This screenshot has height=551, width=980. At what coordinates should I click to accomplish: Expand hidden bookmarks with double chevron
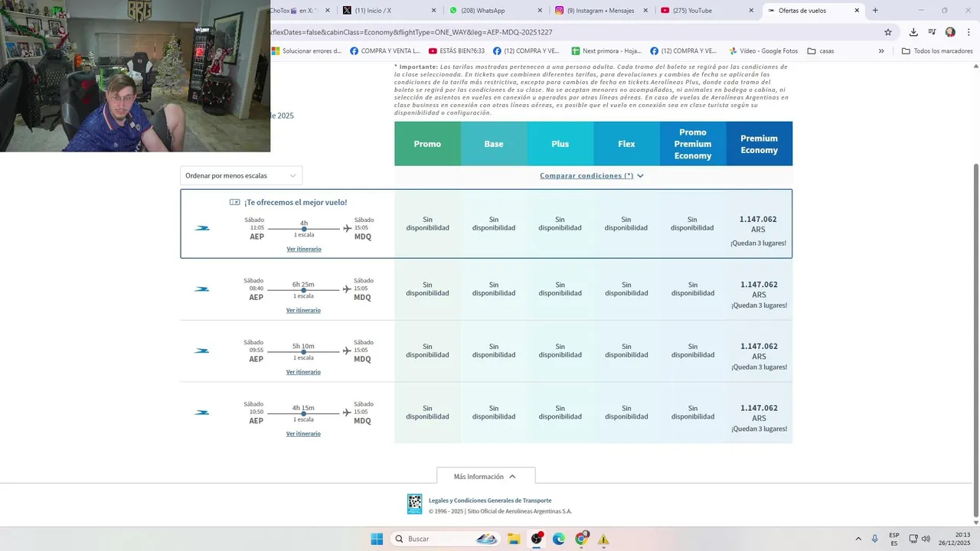coord(881,51)
